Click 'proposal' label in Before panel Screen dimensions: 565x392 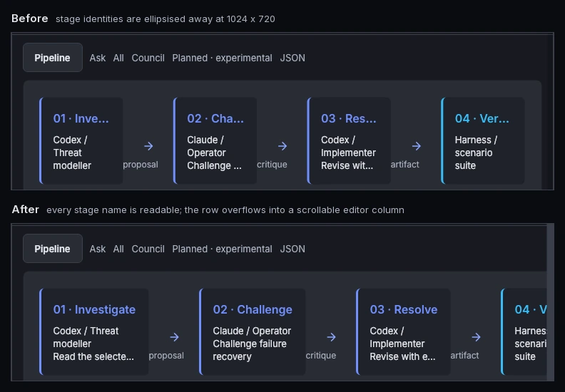click(x=141, y=165)
